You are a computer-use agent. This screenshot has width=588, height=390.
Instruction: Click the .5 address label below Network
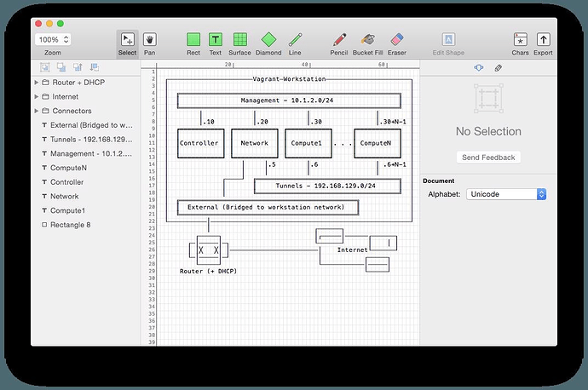point(272,164)
